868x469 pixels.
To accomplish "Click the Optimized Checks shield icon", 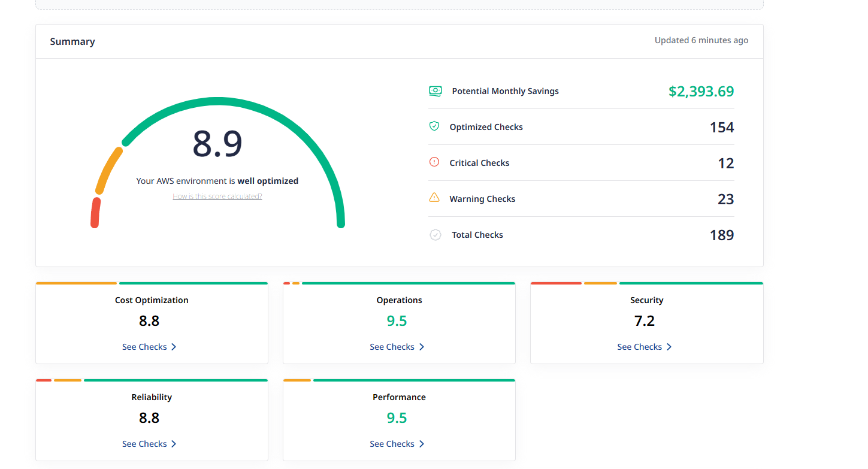I will click(434, 126).
